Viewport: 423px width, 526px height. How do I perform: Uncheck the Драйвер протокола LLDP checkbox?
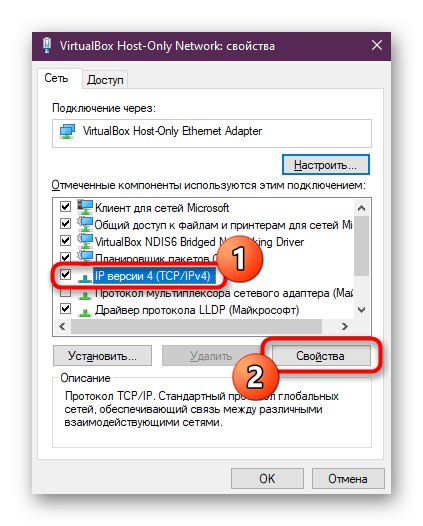pyautogui.click(x=65, y=309)
